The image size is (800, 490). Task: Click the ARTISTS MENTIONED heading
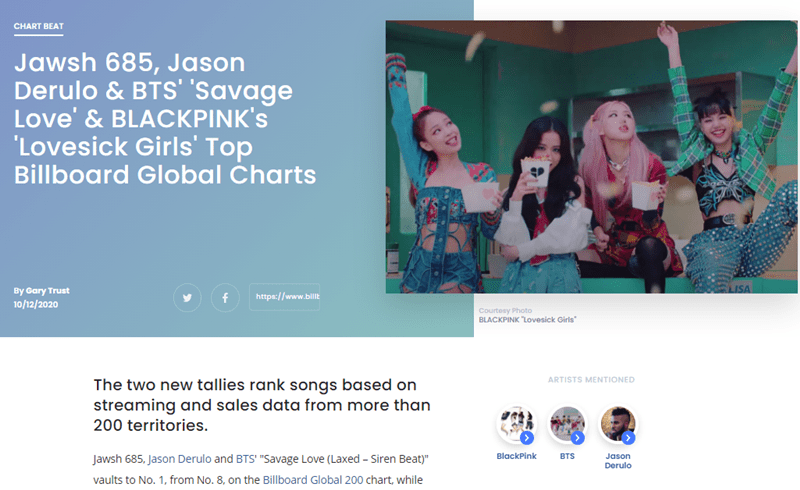tap(591, 380)
